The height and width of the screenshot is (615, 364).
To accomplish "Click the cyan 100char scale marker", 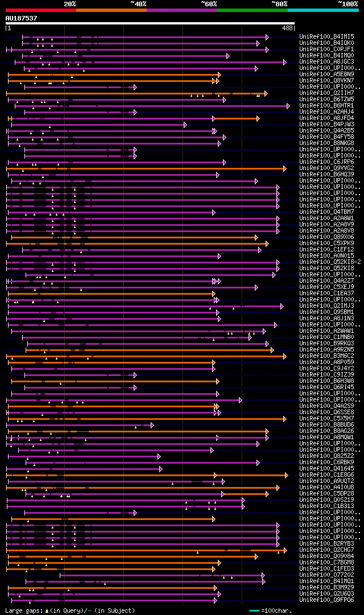I will [255, 610].
